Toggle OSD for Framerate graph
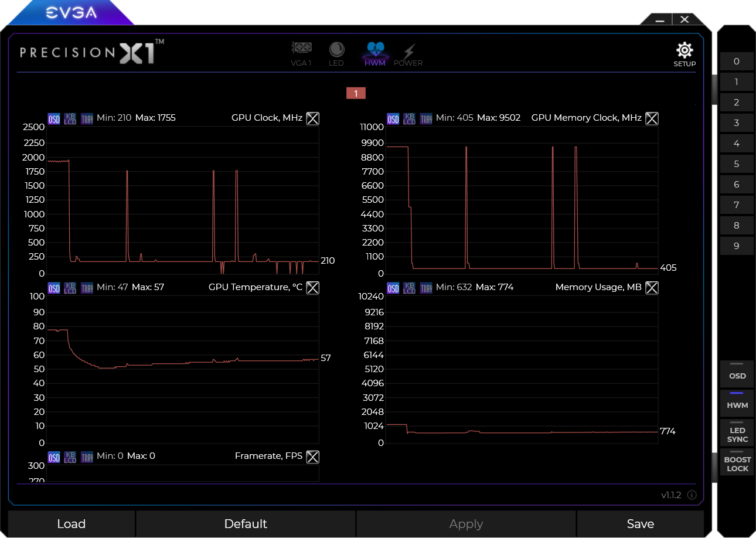The image size is (756, 538). pyautogui.click(x=54, y=457)
